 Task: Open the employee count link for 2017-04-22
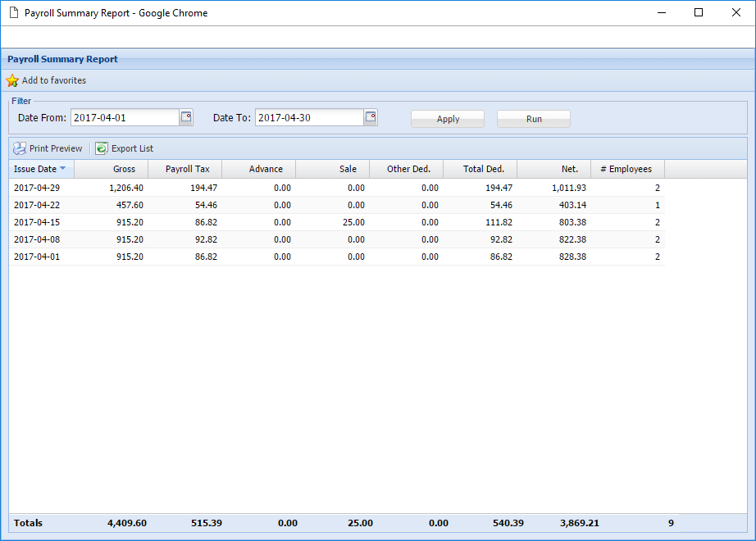657,205
